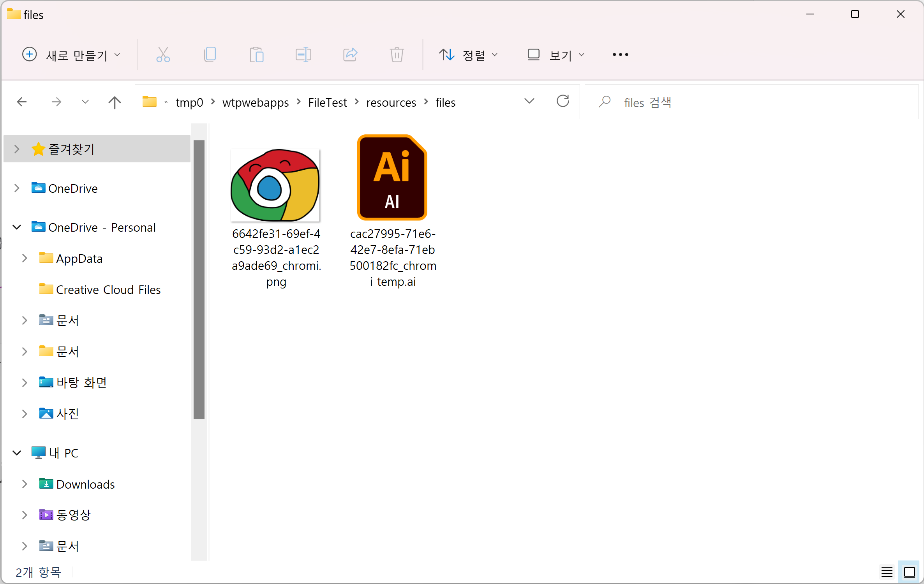Image resolution: width=924 pixels, height=584 pixels.
Task: Expand the OneDrive tree node
Action: (x=17, y=188)
